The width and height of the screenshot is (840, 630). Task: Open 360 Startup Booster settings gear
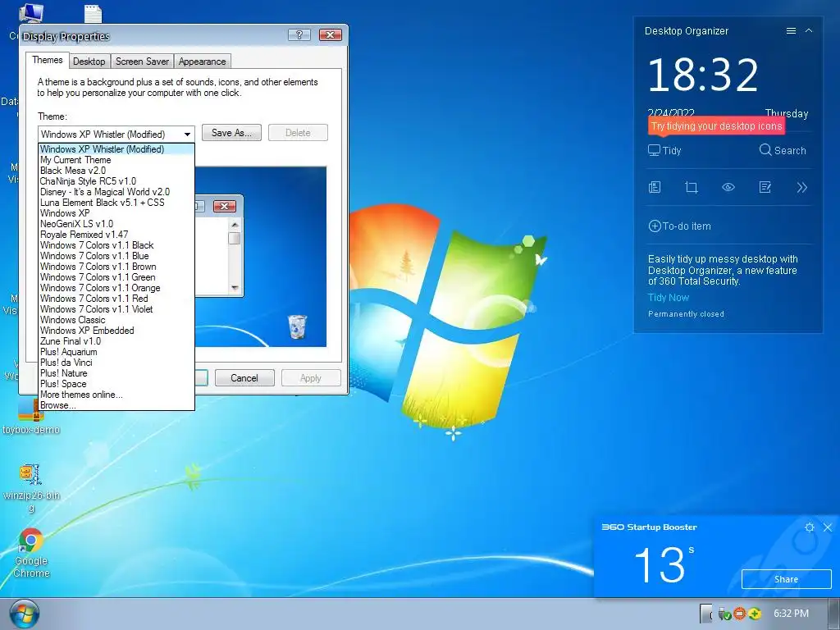(810, 527)
